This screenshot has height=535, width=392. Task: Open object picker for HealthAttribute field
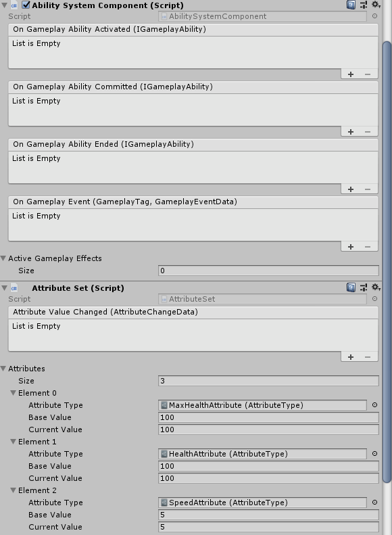point(374,454)
